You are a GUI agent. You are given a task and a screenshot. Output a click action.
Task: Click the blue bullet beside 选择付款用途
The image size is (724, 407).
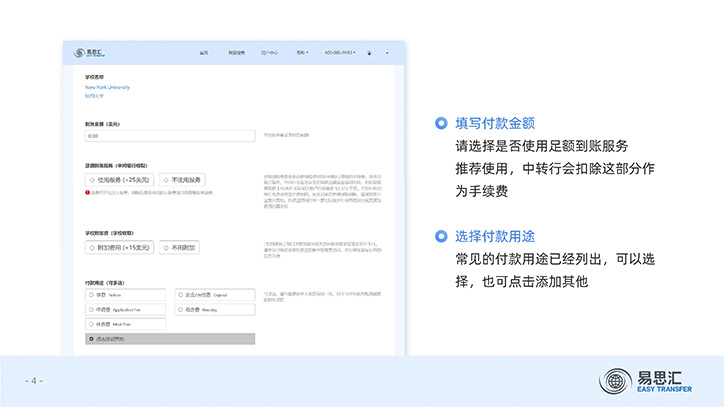click(x=441, y=237)
